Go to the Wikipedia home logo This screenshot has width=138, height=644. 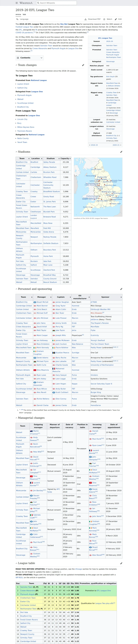click(x=26, y=3)
